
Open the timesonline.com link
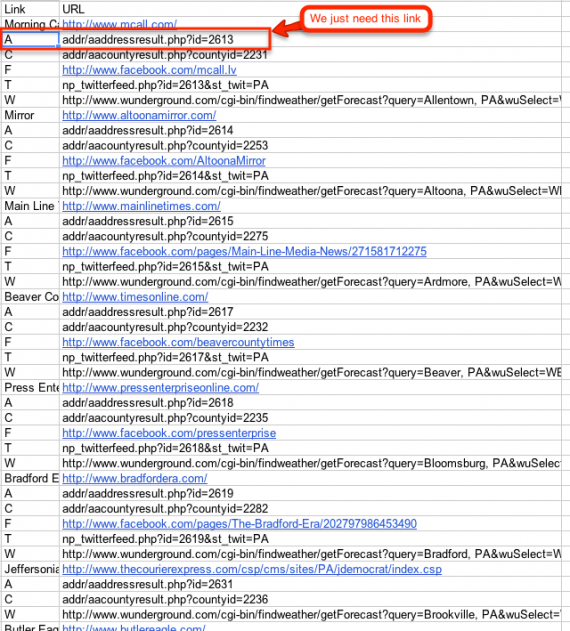pos(135,297)
